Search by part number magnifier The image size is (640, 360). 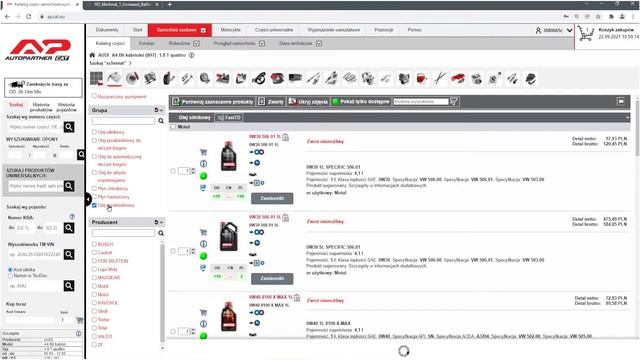69,127
